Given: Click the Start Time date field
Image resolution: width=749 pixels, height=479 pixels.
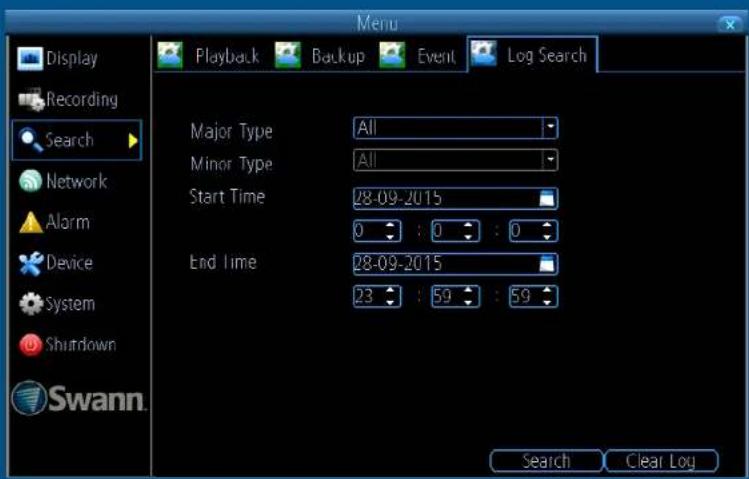Looking at the screenshot, I should pos(456,198).
